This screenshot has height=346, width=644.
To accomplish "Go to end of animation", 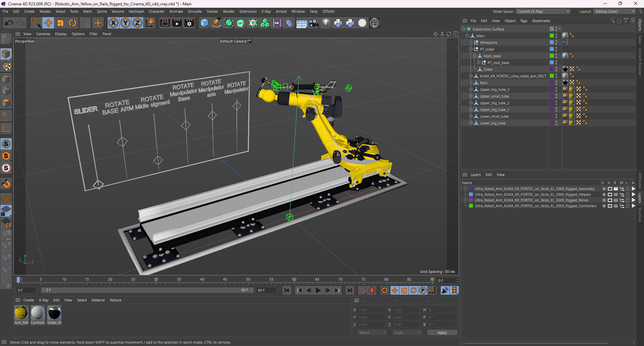I will [x=350, y=290].
